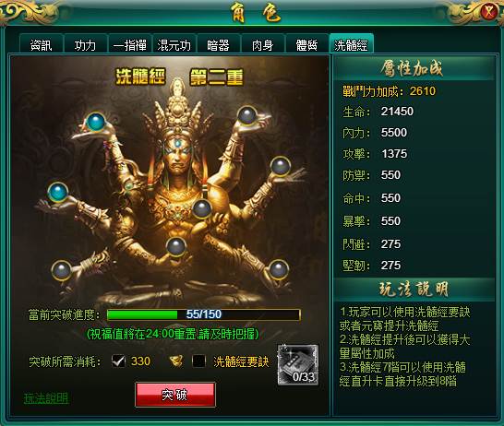Click the 洗髓經要訣 item icon showing 0/33
The width and height of the screenshot is (504, 426).
[298, 365]
